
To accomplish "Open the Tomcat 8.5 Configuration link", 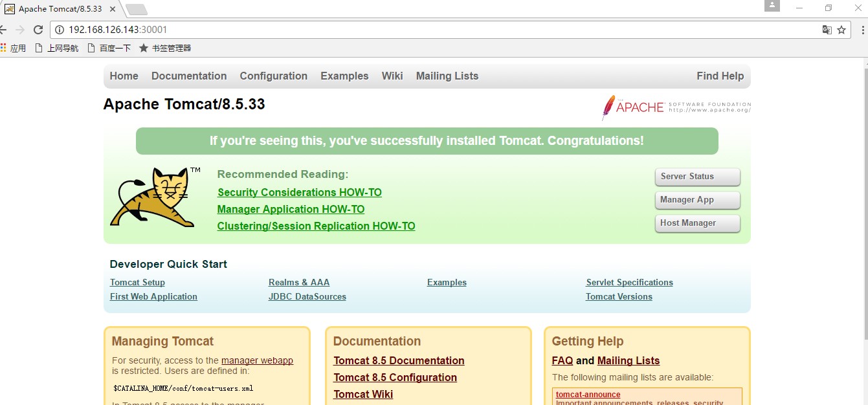I will pyautogui.click(x=395, y=377).
